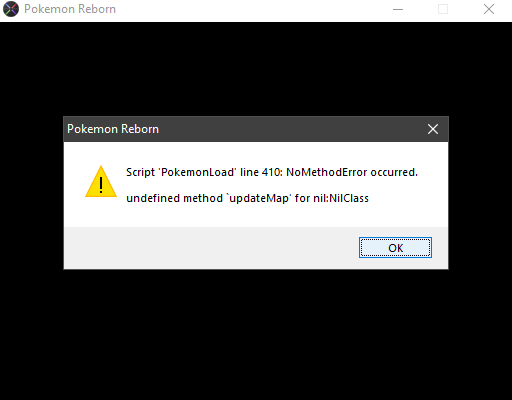The height and width of the screenshot is (400, 512).
Task: Close the Pokemon Reborn error dialog
Action: (433, 129)
